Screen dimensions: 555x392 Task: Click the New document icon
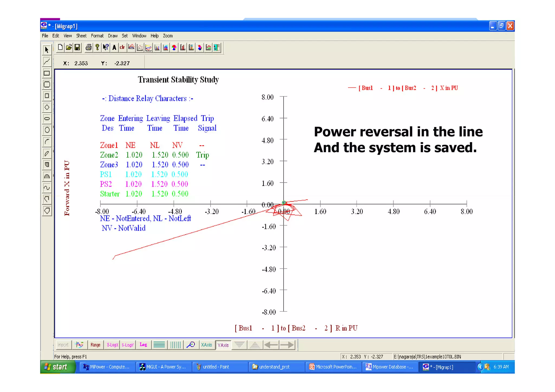coord(60,48)
